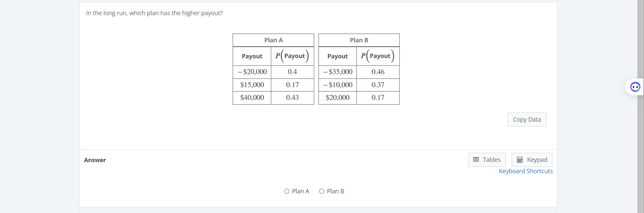Click the Plan A table header
The height and width of the screenshot is (213, 644).
click(273, 40)
